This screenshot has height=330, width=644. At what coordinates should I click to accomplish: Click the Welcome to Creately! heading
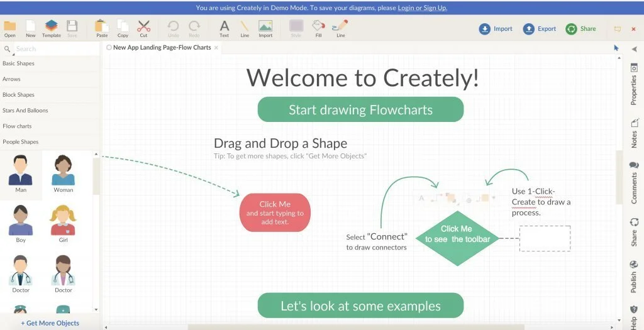(363, 77)
